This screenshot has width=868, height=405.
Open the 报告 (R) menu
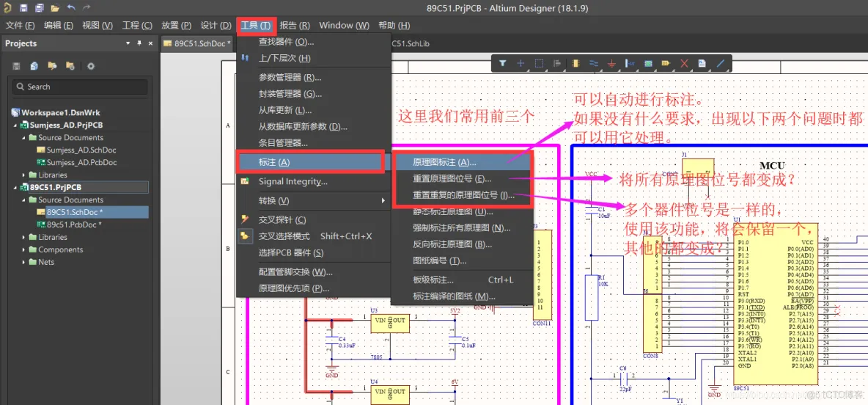pyautogui.click(x=295, y=26)
